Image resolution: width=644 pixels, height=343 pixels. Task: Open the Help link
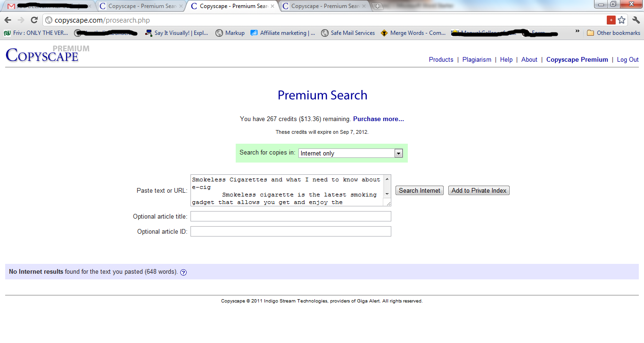[x=506, y=60]
